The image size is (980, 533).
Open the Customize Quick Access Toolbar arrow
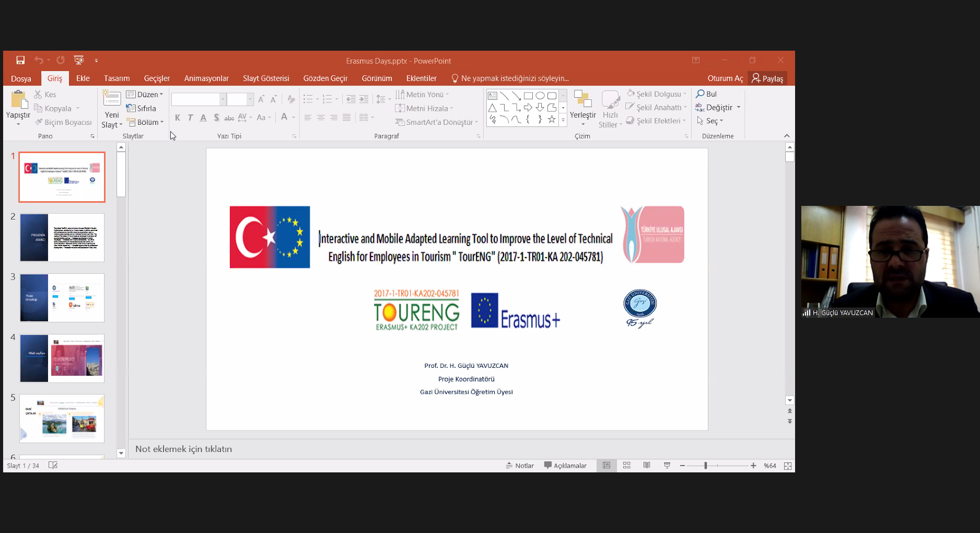96,61
